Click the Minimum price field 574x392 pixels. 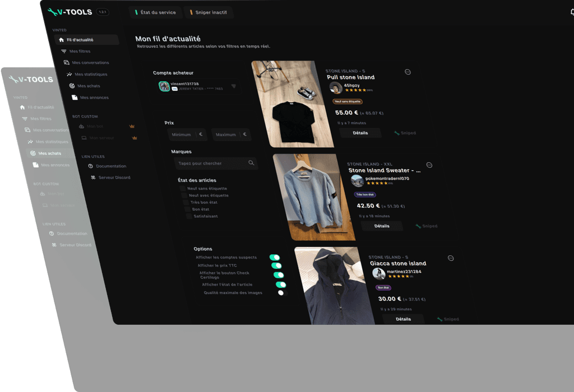tap(187, 134)
